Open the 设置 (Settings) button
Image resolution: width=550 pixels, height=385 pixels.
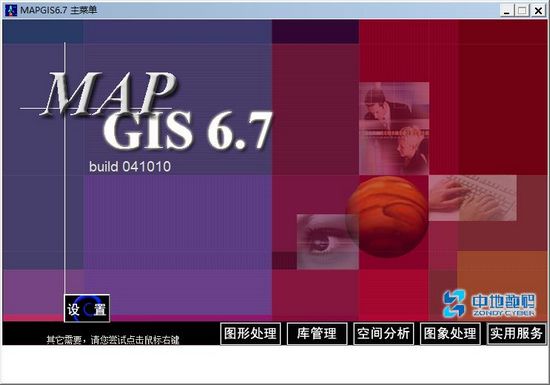pyautogui.click(x=87, y=308)
